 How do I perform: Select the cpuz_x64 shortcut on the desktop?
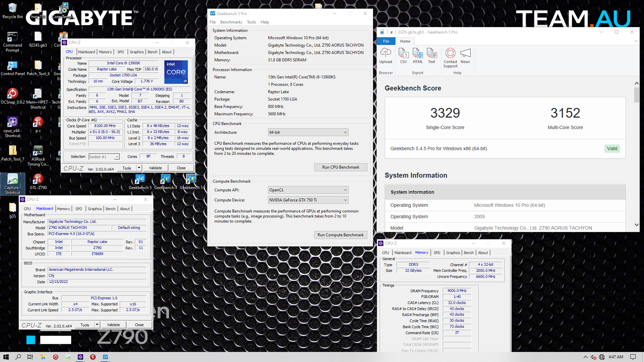(x=12, y=127)
